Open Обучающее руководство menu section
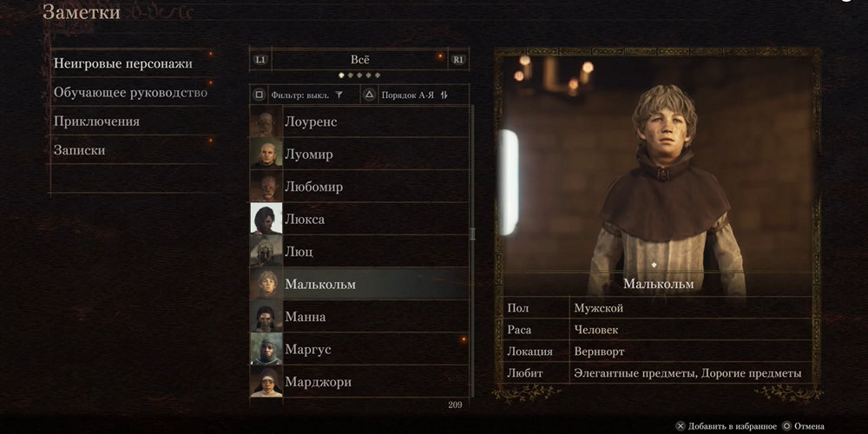 click(x=131, y=93)
